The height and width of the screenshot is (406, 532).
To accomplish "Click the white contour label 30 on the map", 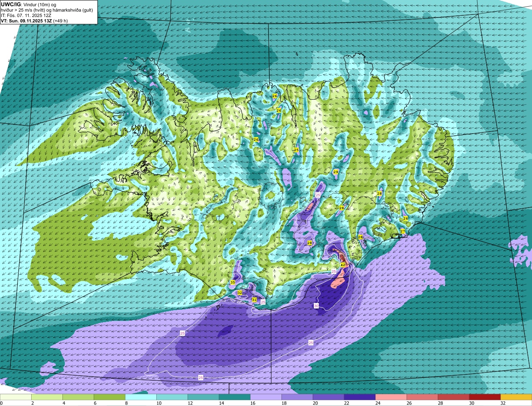I will pyautogui.click(x=316, y=306).
